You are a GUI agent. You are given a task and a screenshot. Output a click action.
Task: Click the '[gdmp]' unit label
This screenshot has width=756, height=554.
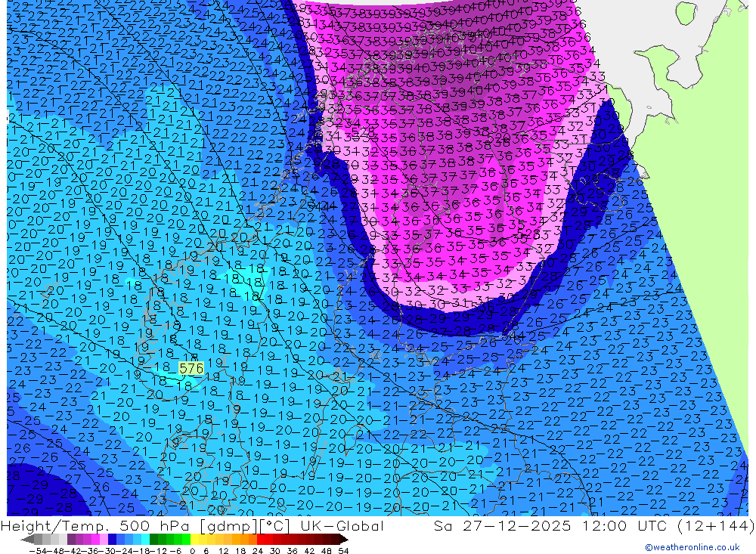pyautogui.click(x=228, y=526)
